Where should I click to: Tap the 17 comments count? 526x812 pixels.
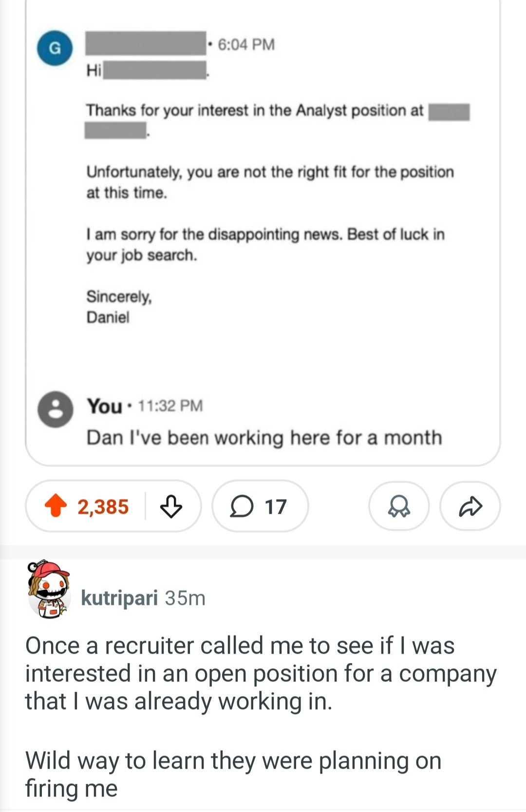click(x=275, y=507)
